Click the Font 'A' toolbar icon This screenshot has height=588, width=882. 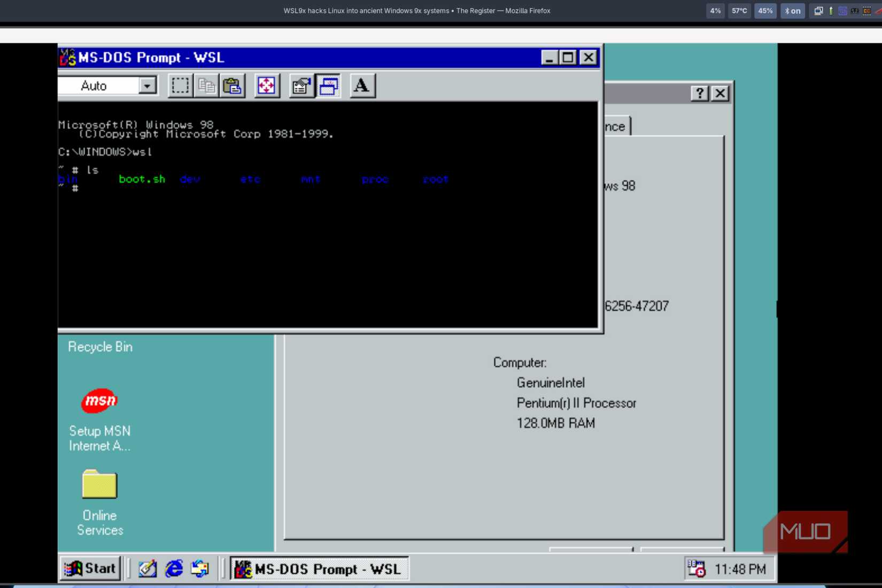tap(362, 86)
